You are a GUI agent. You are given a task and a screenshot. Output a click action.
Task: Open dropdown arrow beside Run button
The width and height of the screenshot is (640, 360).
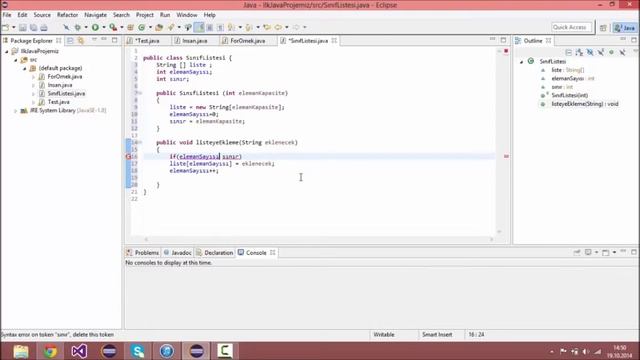pyautogui.click(x=104, y=27)
